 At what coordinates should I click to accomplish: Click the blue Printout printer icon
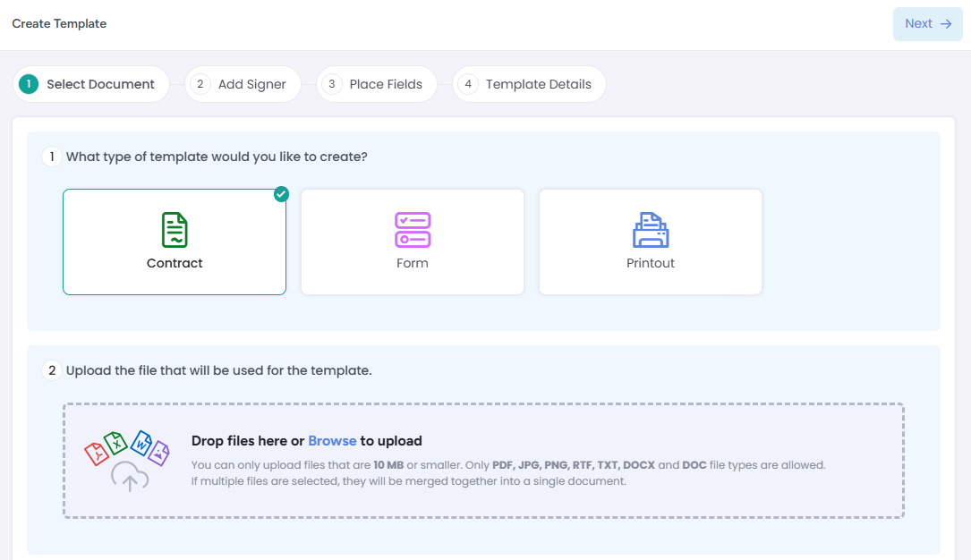pos(651,230)
